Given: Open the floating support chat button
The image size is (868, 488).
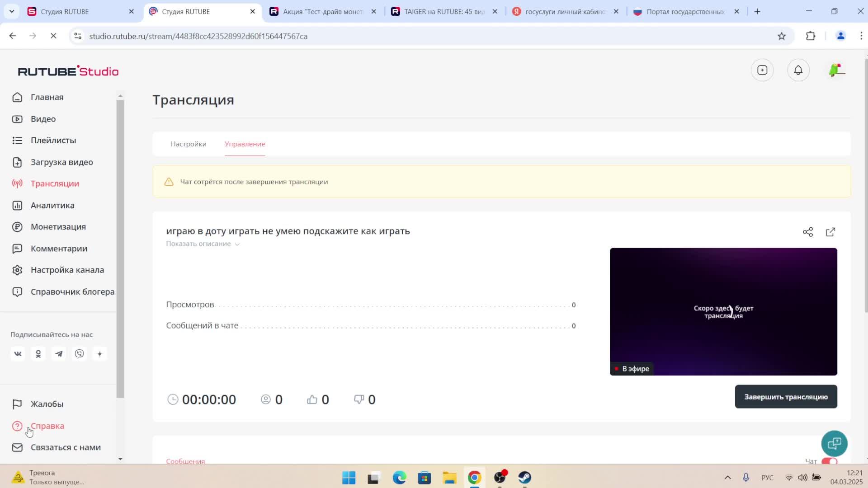Looking at the screenshot, I should click(834, 444).
